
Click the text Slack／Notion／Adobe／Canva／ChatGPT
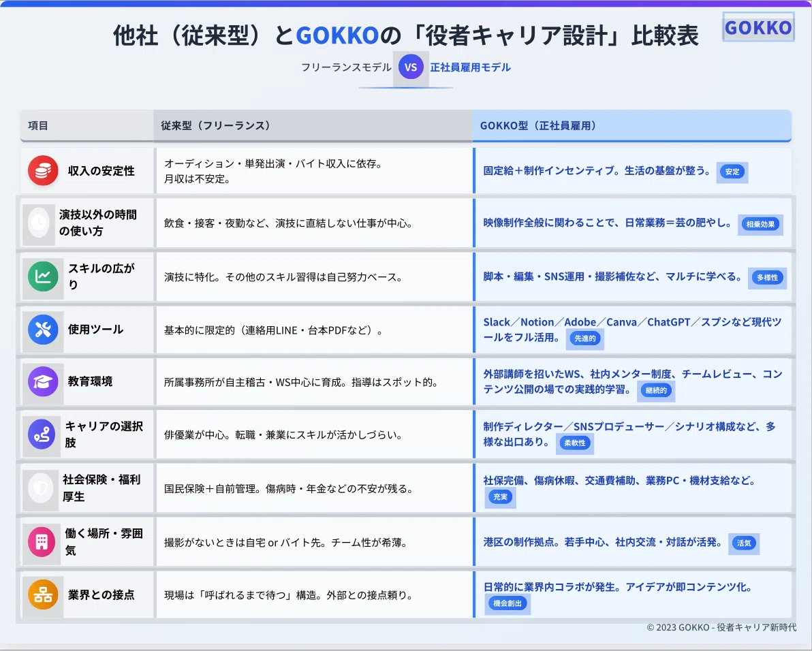click(x=587, y=322)
